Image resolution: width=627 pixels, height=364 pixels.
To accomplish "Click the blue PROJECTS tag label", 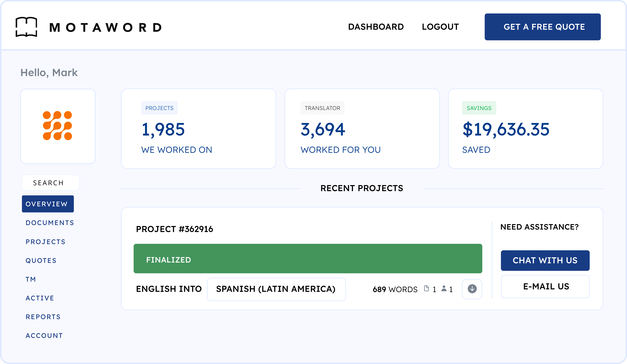I will coord(159,108).
